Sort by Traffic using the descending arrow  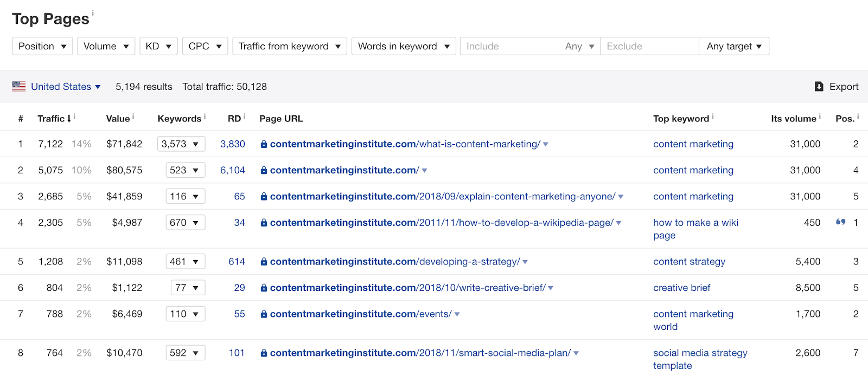(69, 119)
